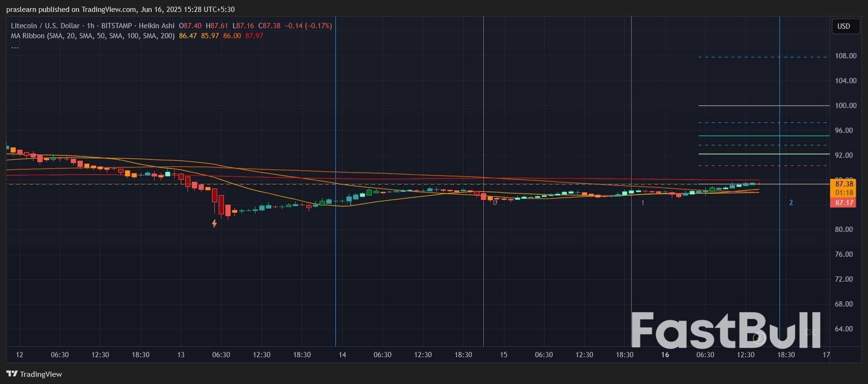The height and width of the screenshot is (384, 868).
Task: Select the time zone marker labeled 1
Action: (643, 203)
